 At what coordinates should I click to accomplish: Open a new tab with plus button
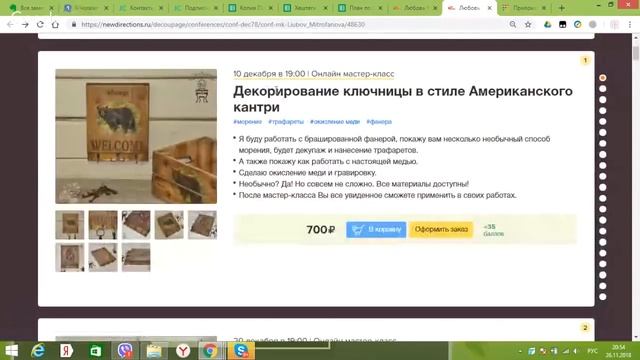point(562,8)
